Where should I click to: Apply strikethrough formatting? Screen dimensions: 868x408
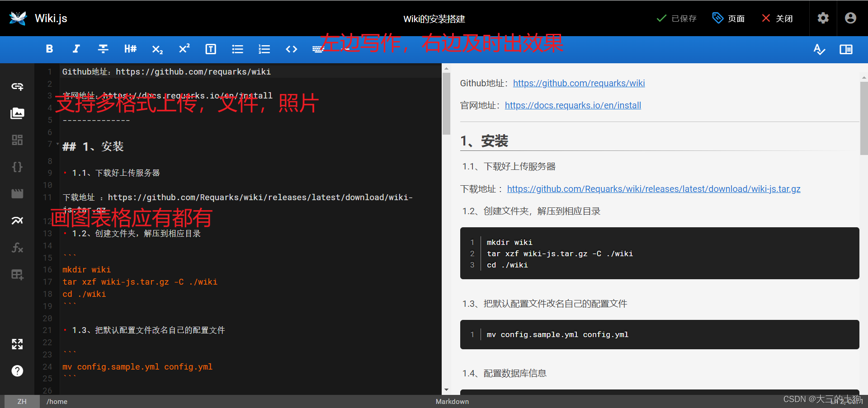coord(103,49)
